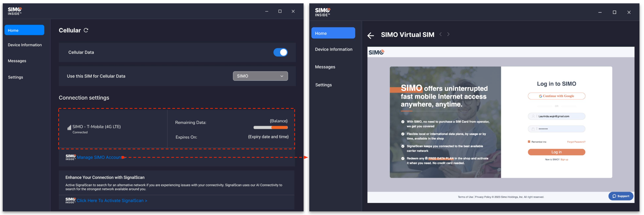Click the SIMO Inside logo in right window
The image size is (644, 215).
(323, 12)
